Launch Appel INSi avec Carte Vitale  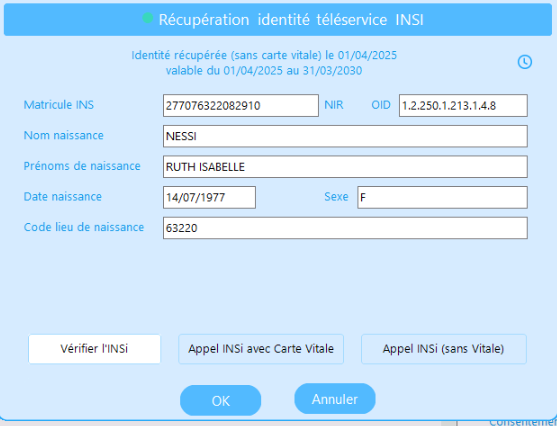point(261,349)
